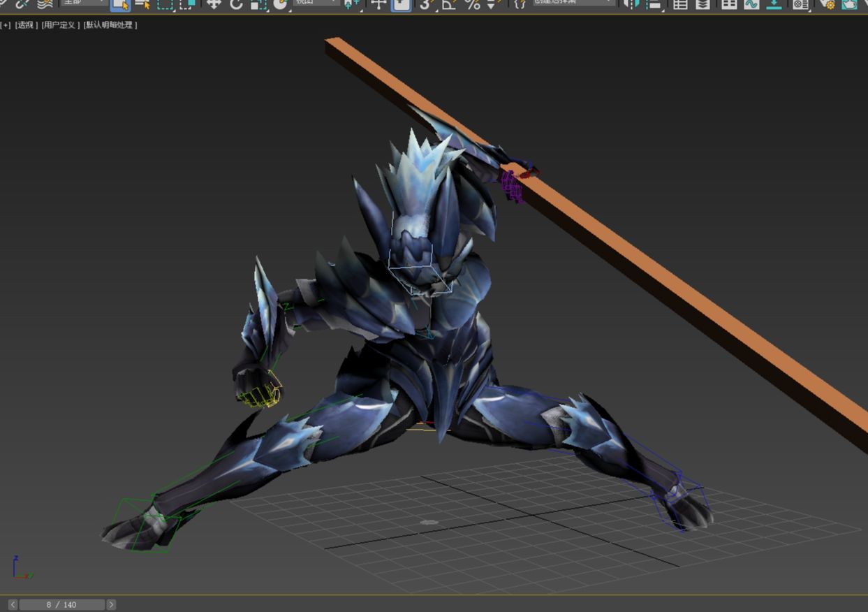Screen dimensions: 868x612
Task: Show the Ribbon panel icon
Action: click(729, 4)
